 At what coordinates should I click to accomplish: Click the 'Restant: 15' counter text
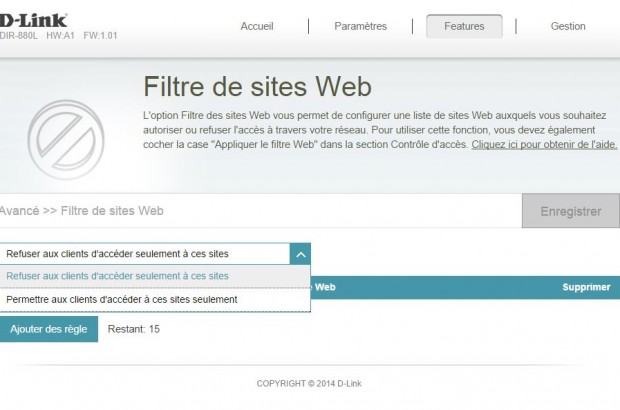[133, 329]
